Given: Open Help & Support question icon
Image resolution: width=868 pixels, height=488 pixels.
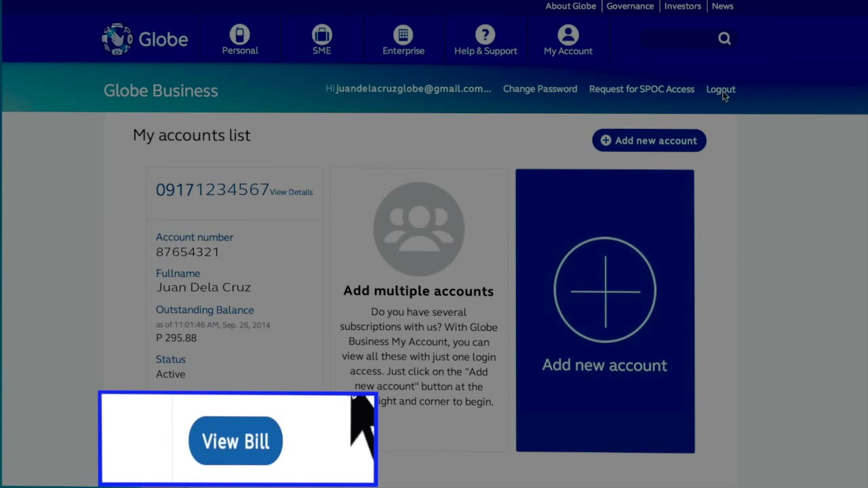Looking at the screenshot, I should 486,34.
